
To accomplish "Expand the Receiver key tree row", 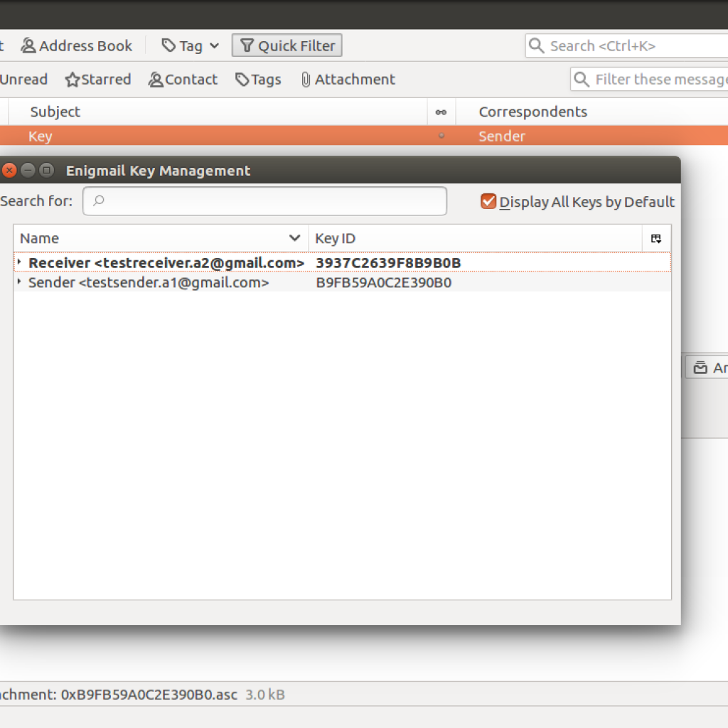I will click(x=19, y=262).
